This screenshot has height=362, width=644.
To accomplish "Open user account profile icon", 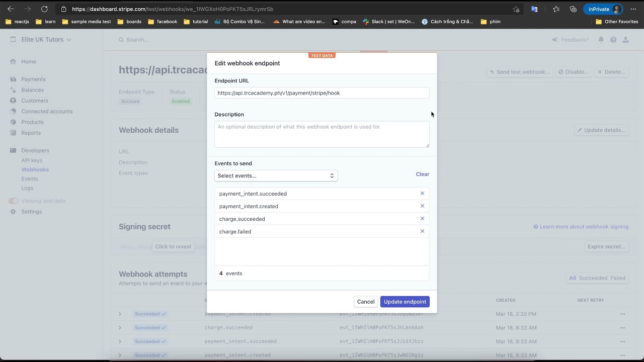I will coord(626,40).
